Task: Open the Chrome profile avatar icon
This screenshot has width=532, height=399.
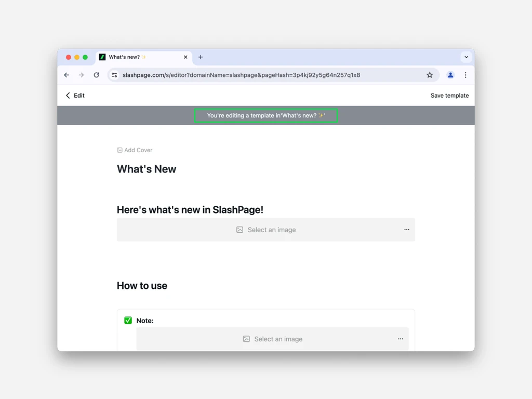Action: coord(450,75)
